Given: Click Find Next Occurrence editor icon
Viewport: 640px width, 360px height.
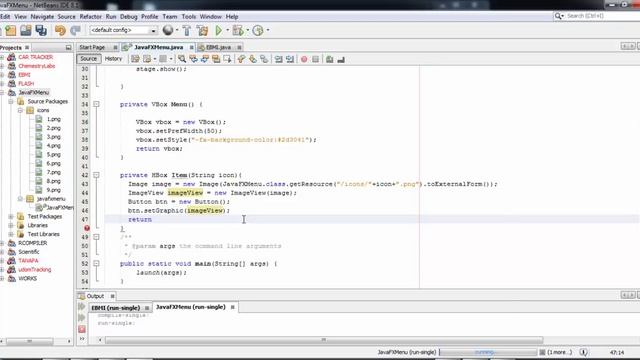Looking at the screenshot, I should coord(204,59).
